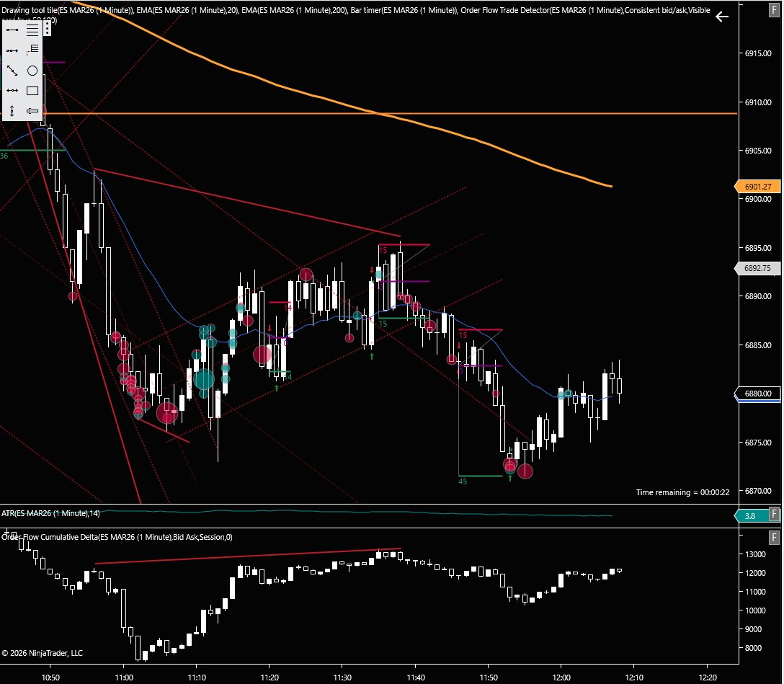The width and height of the screenshot is (784, 684).
Task: Click the back arrow above the price axis
Action: point(721,17)
